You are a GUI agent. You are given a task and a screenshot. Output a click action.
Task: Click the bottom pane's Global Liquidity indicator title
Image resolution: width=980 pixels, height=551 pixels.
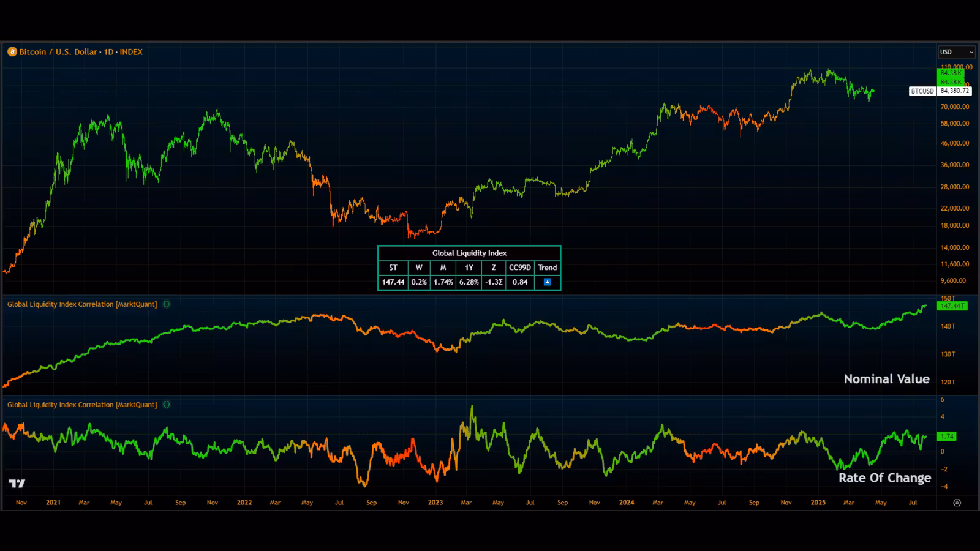tap(82, 405)
